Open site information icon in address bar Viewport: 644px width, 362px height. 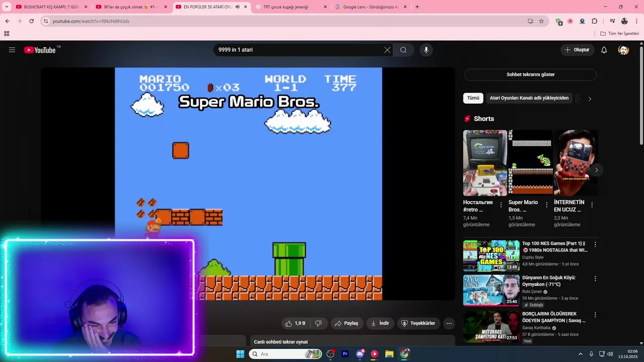46,21
